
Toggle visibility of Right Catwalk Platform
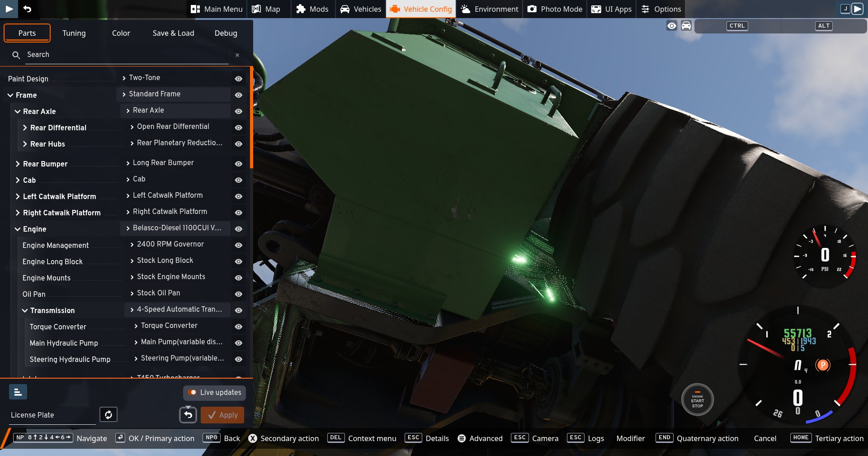coord(239,213)
